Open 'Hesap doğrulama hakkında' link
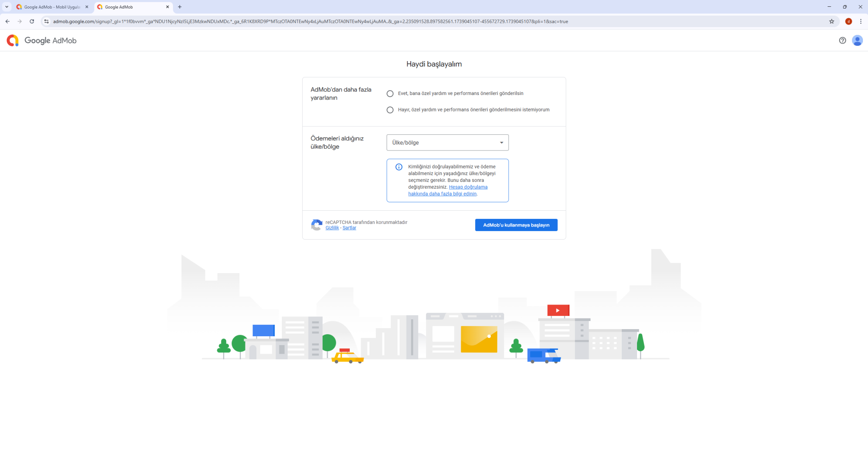 [x=468, y=187]
